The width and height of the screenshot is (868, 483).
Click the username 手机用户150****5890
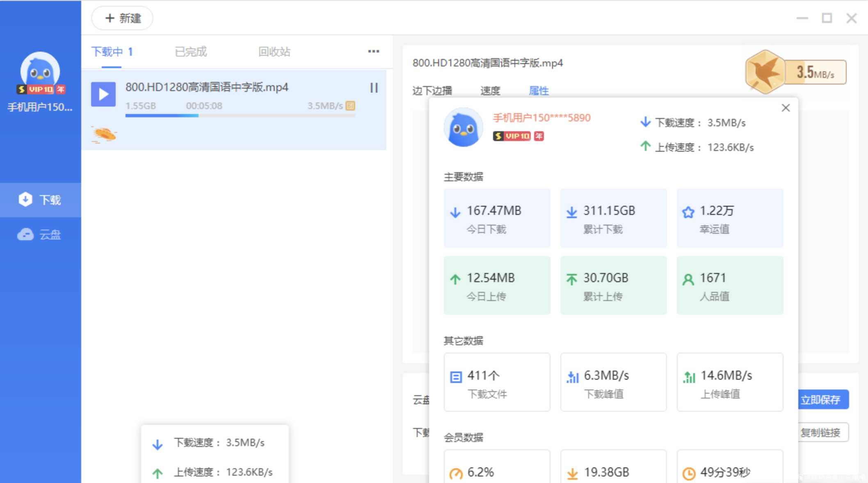click(x=541, y=118)
